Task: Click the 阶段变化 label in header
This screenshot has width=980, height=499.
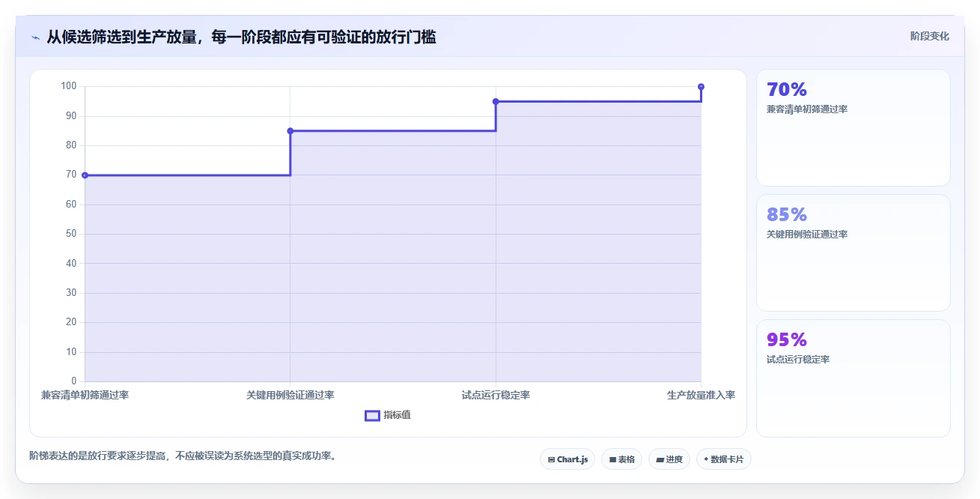Action: 930,36
